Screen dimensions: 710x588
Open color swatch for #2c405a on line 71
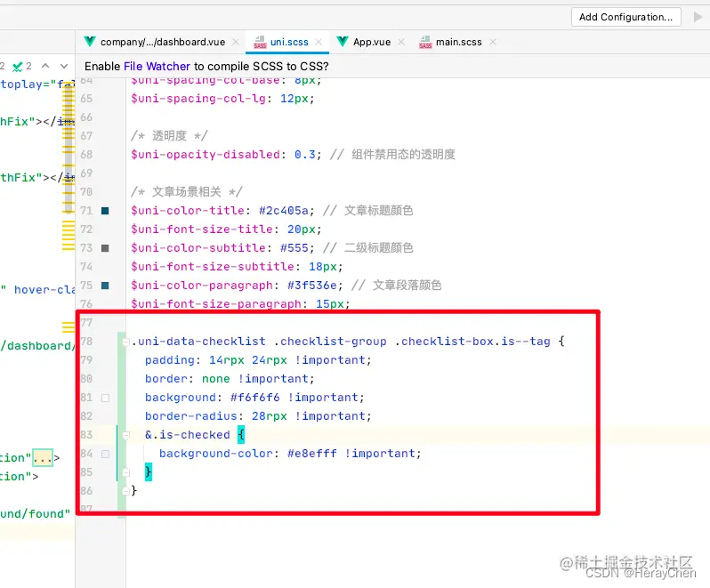click(x=105, y=211)
